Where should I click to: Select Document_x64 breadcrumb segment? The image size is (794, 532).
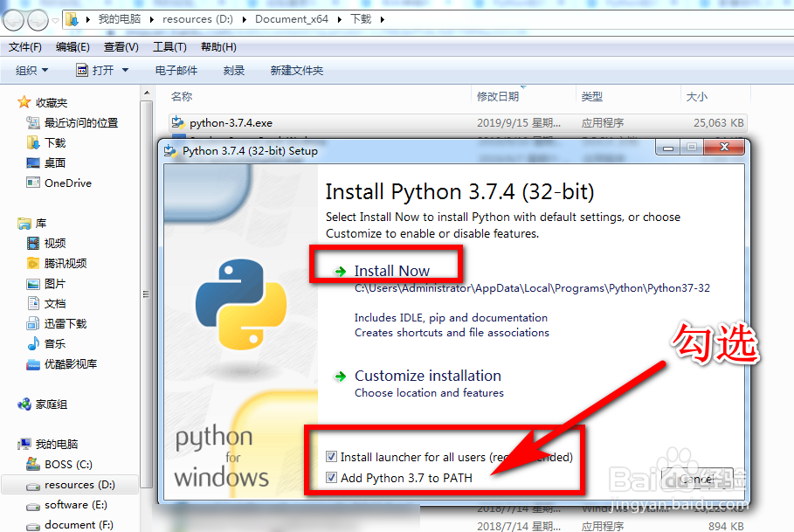click(291, 19)
